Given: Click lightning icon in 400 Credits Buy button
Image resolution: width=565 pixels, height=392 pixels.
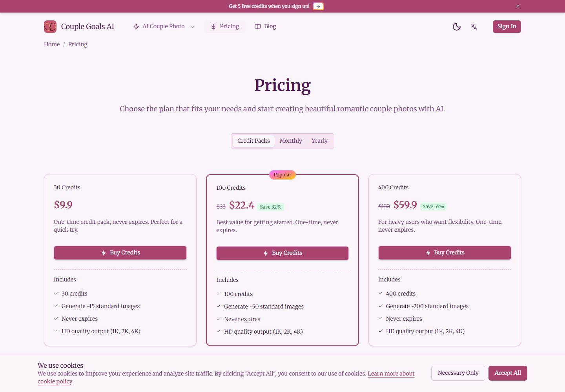Looking at the screenshot, I should 428,253.
